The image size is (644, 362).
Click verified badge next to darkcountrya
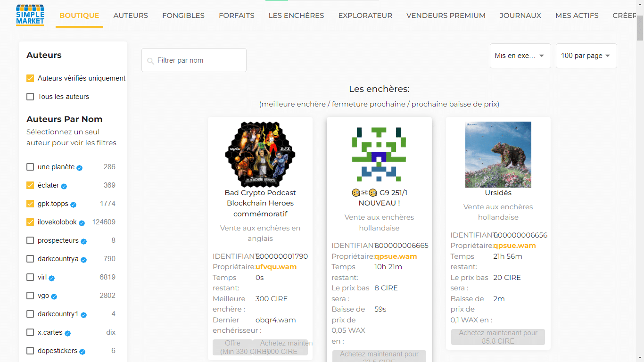pyautogui.click(x=83, y=260)
